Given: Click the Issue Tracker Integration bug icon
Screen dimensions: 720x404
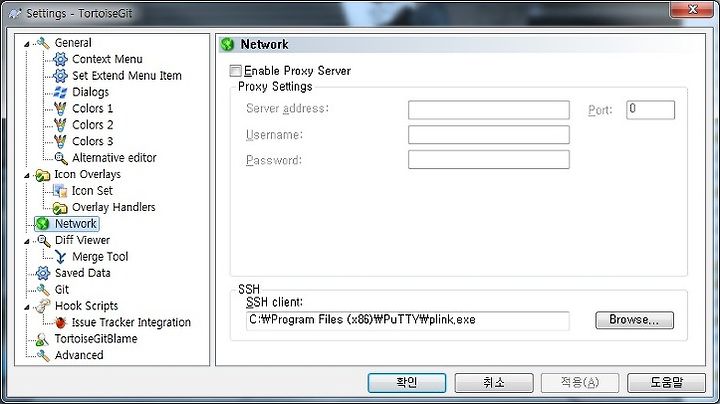Looking at the screenshot, I should (x=60, y=322).
